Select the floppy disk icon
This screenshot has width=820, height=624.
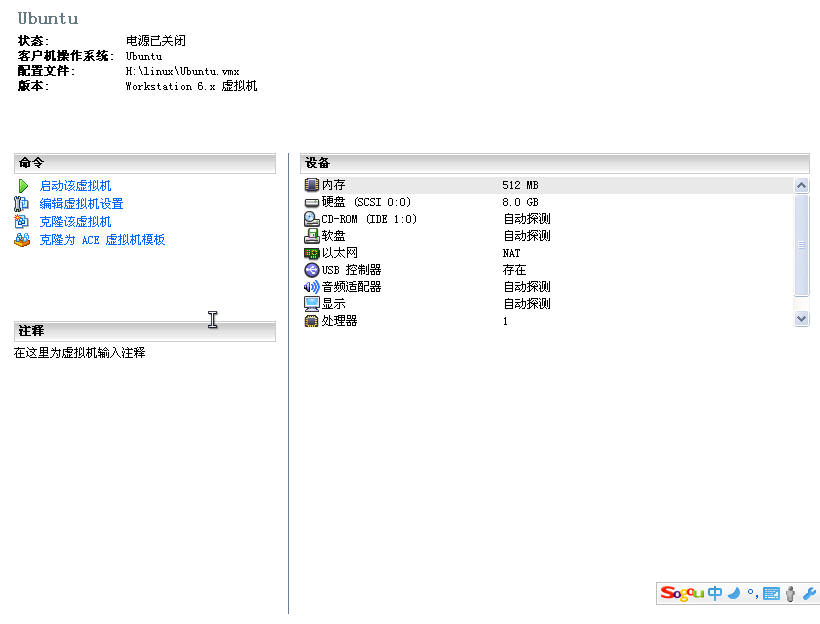[x=311, y=236]
